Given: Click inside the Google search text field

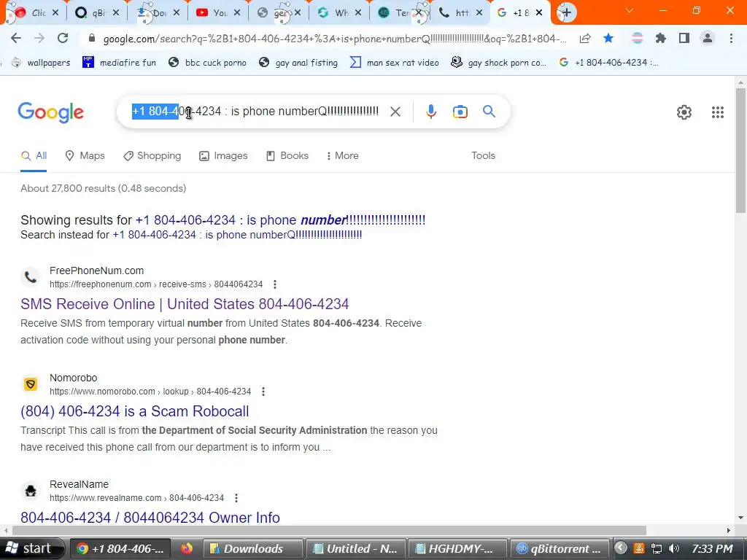Looking at the screenshot, I should 255,112.
